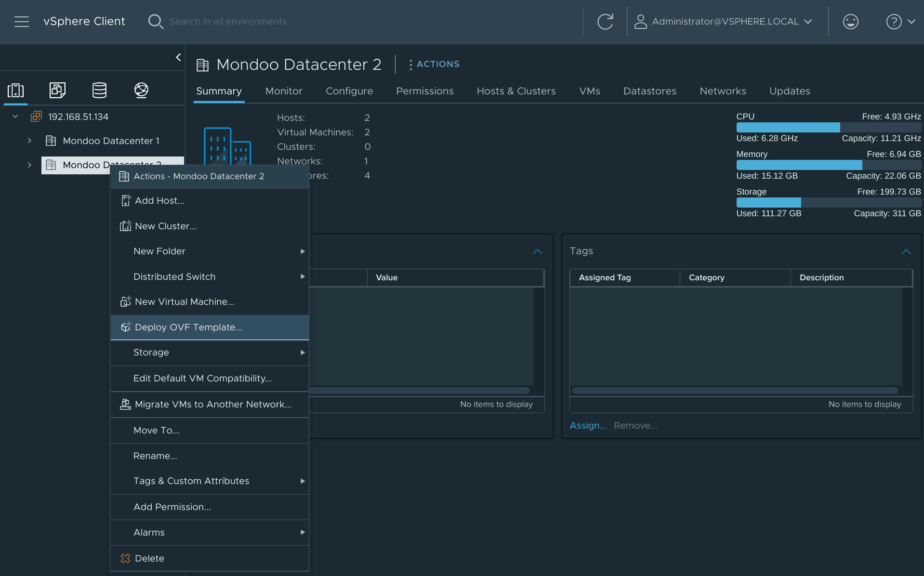Switch to the Networks tab
The height and width of the screenshot is (576, 924).
click(722, 91)
